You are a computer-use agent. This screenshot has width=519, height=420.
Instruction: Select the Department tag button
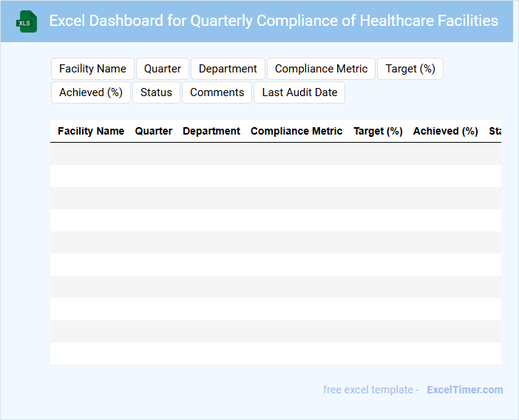click(x=228, y=69)
